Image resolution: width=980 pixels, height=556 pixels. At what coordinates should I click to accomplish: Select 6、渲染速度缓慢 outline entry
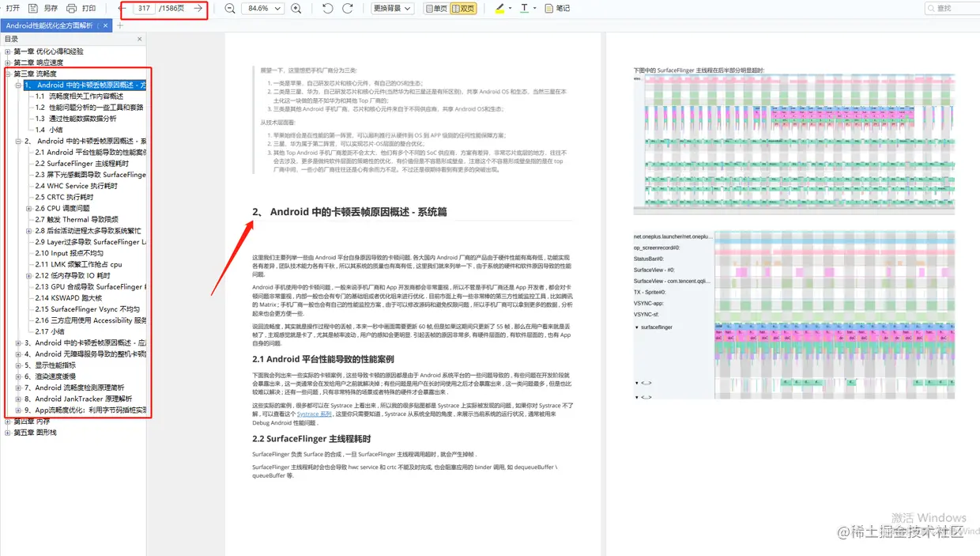pos(51,376)
